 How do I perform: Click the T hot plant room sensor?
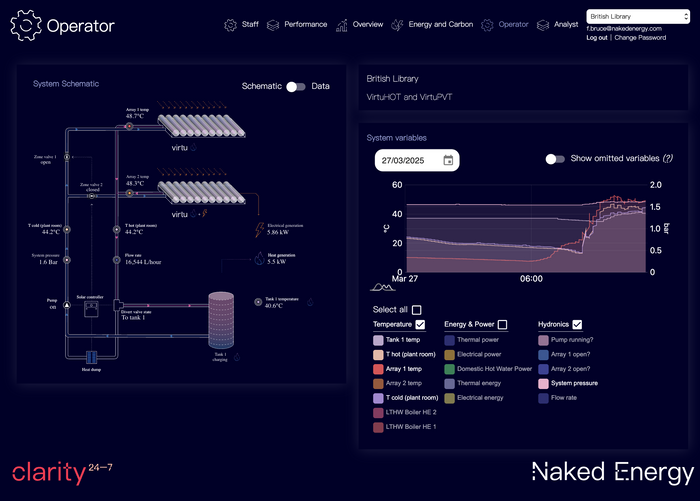coord(117,230)
